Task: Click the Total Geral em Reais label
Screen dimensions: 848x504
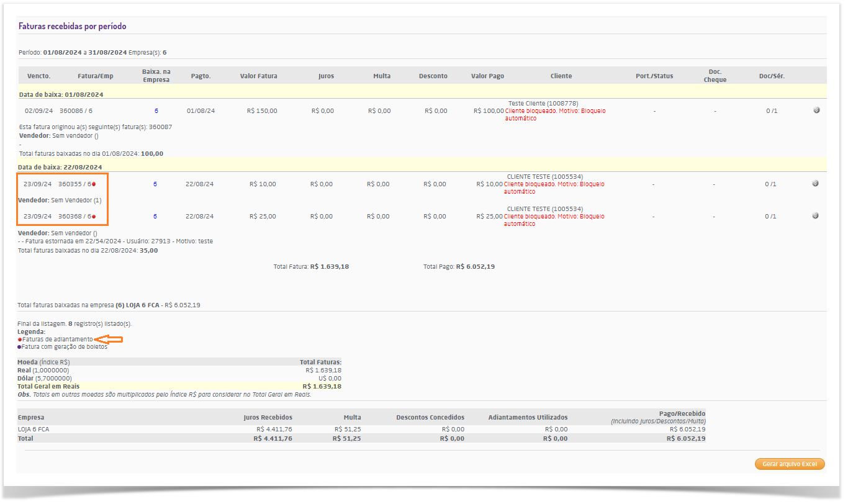Action: coord(49,386)
